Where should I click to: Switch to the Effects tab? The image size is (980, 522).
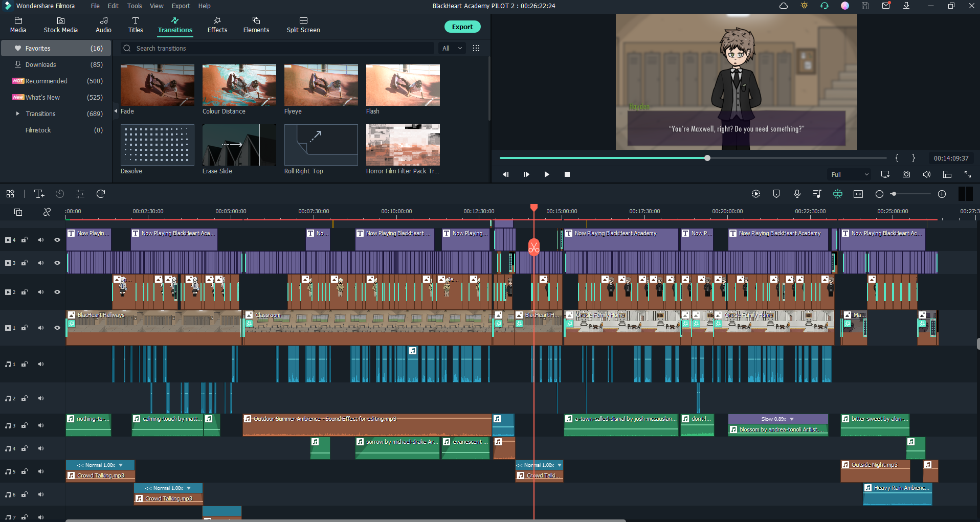pos(217,25)
